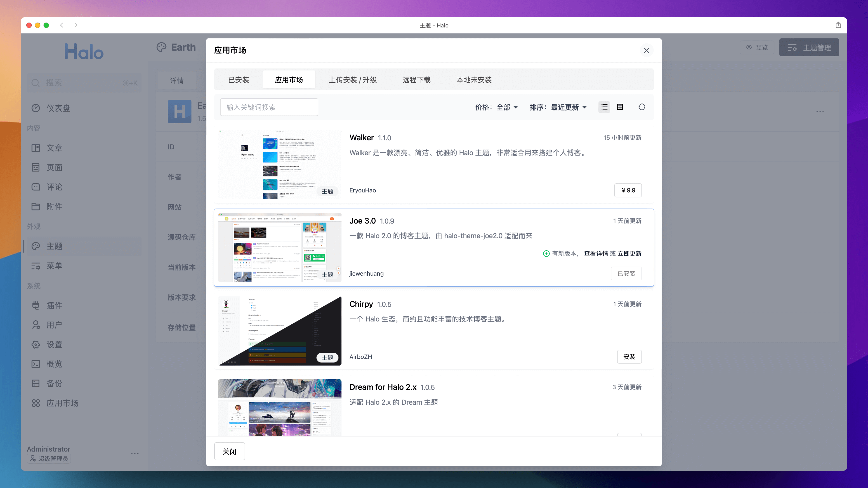Click 关闭 button to close market
Image resolution: width=868 pixels, height=488 pixels.
tap(229, 451)
